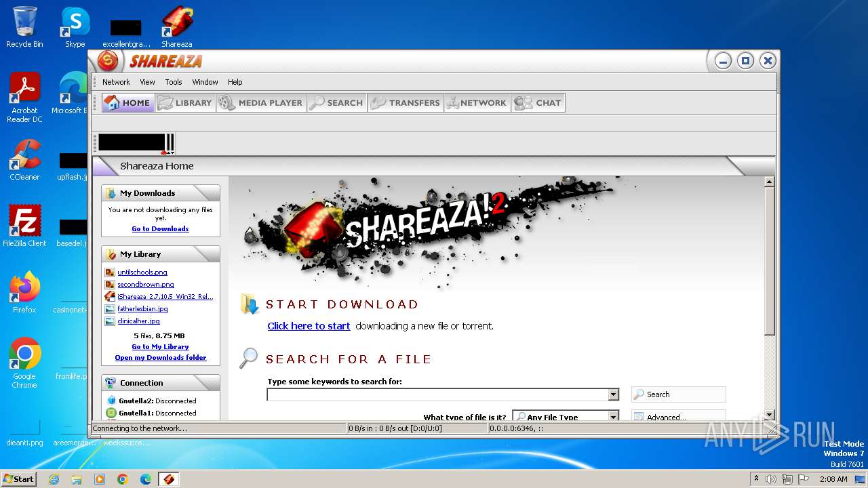The width and height of the screenshot is (868, 488).
Task: Open Microsoft Edge from taskbar
Action: coord(146,479)
